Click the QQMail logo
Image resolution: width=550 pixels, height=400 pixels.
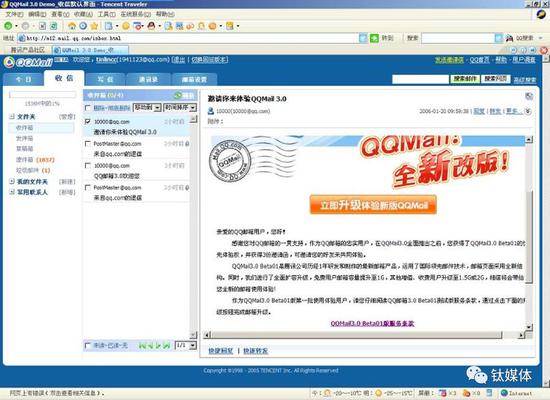28,62
